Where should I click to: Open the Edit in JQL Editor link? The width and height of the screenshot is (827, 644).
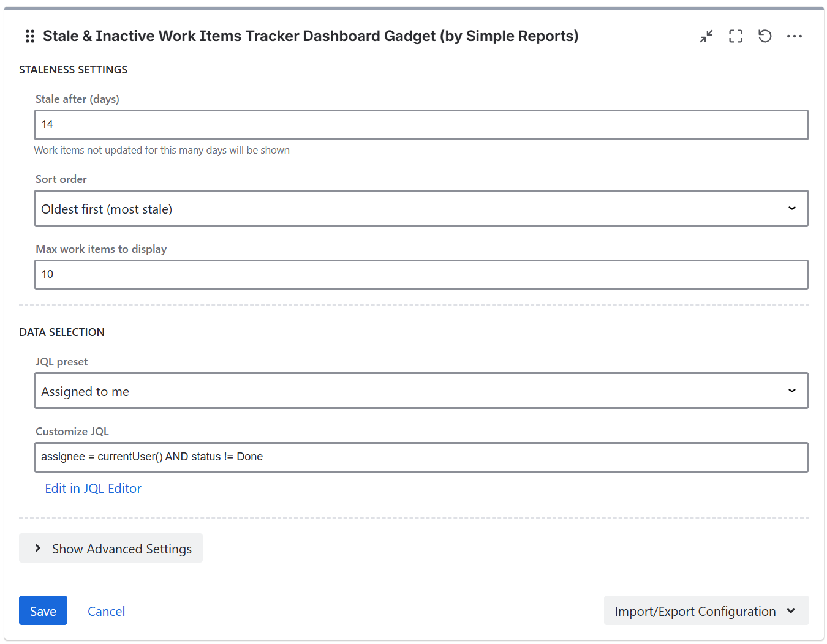[x=93, y=489]
